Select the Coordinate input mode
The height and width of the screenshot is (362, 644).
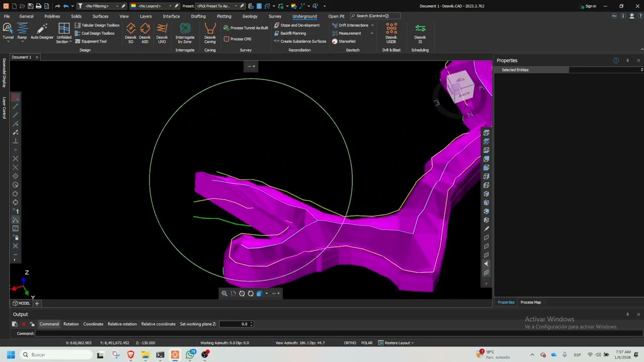(93, 324)
